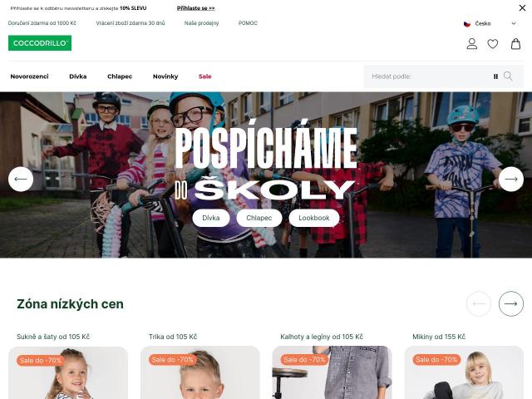Pause the search bar animation icon
The width and height of the screenshot is (532, 399).
(x=495, y=76)
